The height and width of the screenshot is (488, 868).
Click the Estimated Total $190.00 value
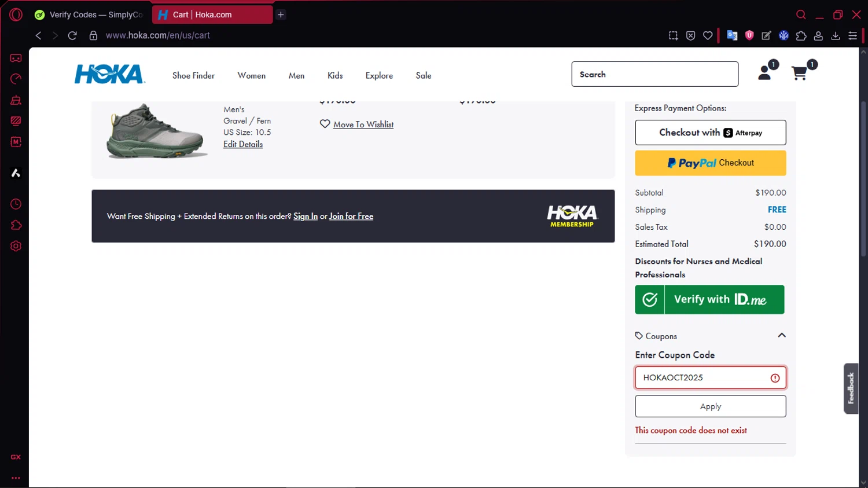pyautogui.click(x=770, y=244)
